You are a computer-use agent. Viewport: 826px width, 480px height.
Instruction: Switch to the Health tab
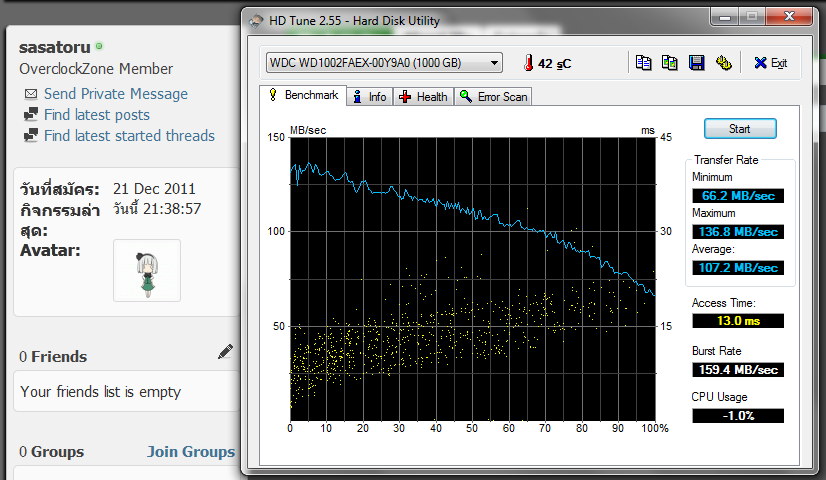click(x=423, y=97)
